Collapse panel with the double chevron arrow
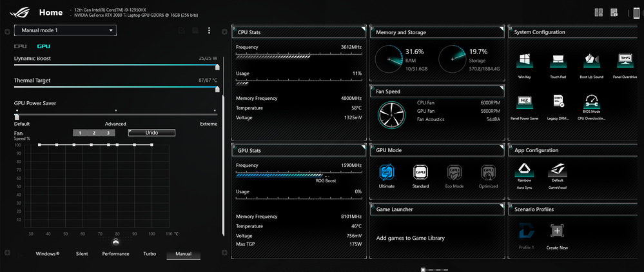Screen dimensions: 644x272 click(x=115, y=241)
